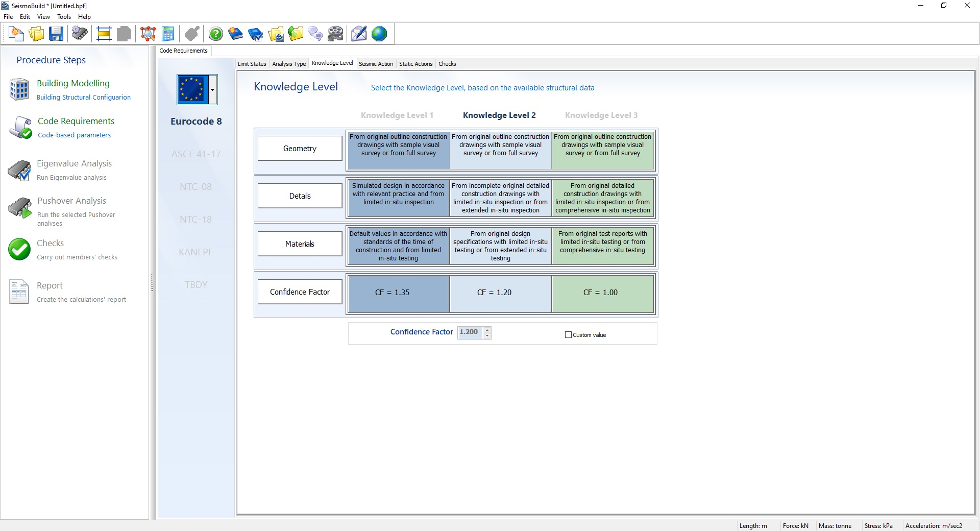
Task: Click the globe icon in toolbar
Action: coord(379,34)
